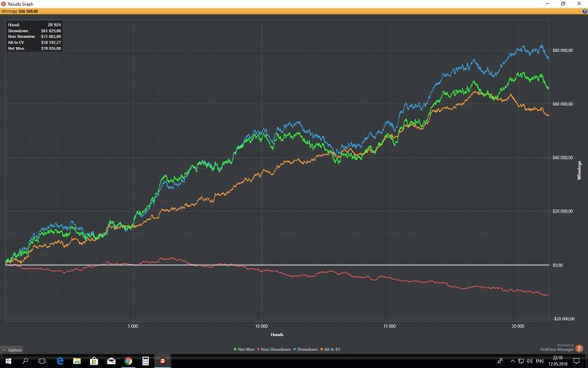Click Showdown blue legend marker
Image resolution: width=588 pixels, height=368 pixels.
coord(294,350)
